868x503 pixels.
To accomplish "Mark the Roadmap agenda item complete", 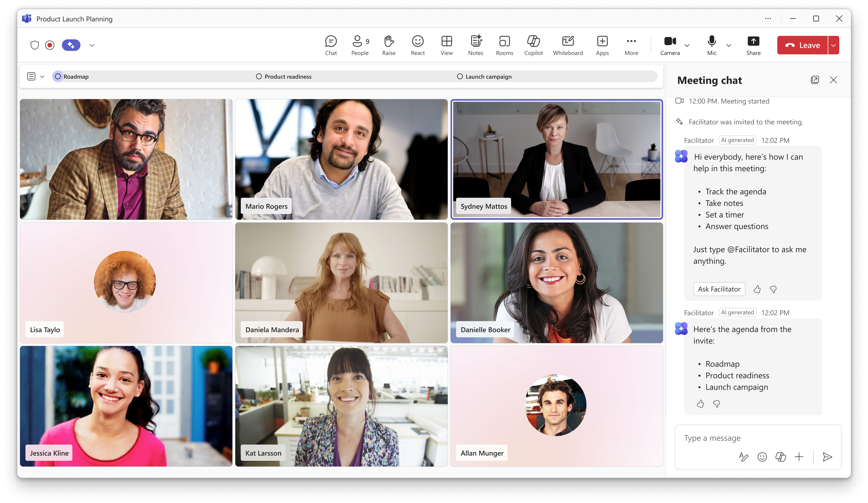I will pyautogui.click(x=58, y=76).
